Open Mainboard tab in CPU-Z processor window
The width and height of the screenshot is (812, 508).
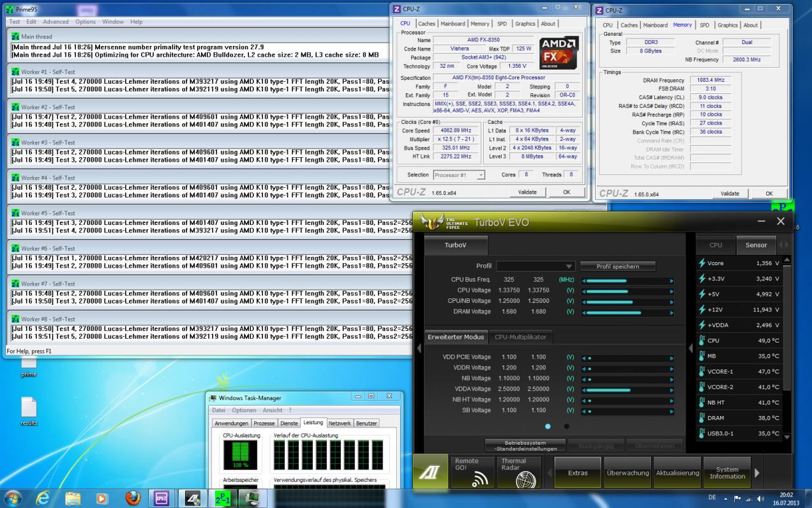(x=454, y=24)
